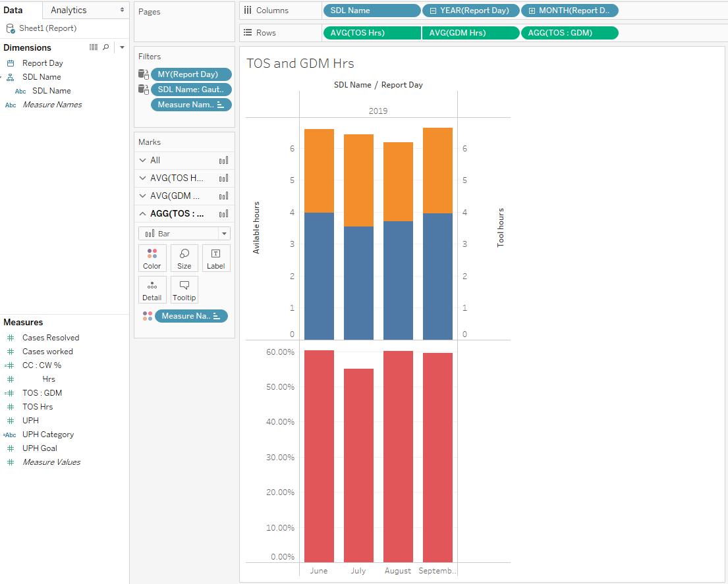Select the Cases Resolved measure
Image resolution: width=728 pixels, height=584 pixels.
coord(51,338)
